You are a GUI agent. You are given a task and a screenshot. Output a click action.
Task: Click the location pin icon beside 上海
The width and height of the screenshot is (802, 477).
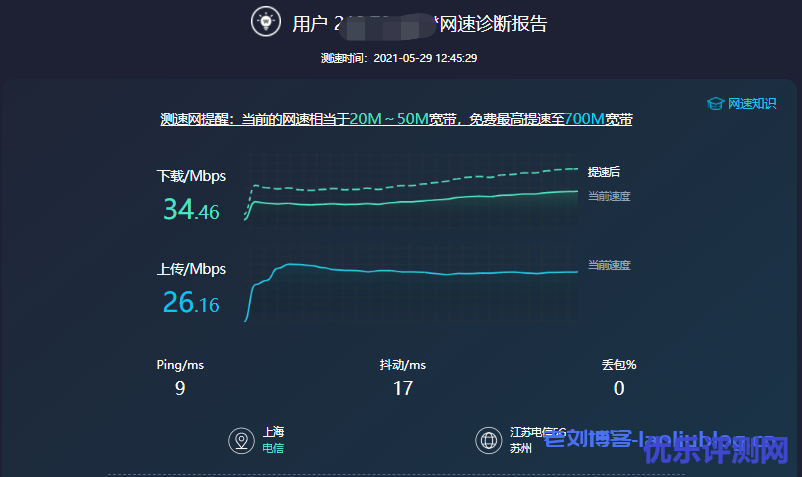tap(241, 441)
